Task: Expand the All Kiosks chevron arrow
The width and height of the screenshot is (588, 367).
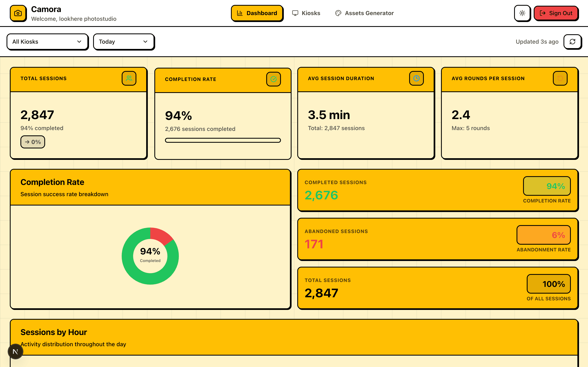Action: tap(79, 42)
